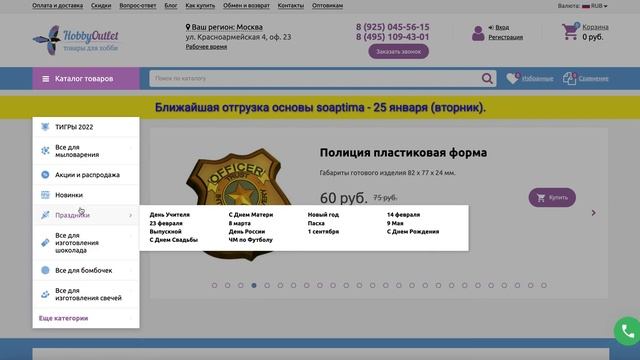Click the chocolate-making category icon

(45, 243)
